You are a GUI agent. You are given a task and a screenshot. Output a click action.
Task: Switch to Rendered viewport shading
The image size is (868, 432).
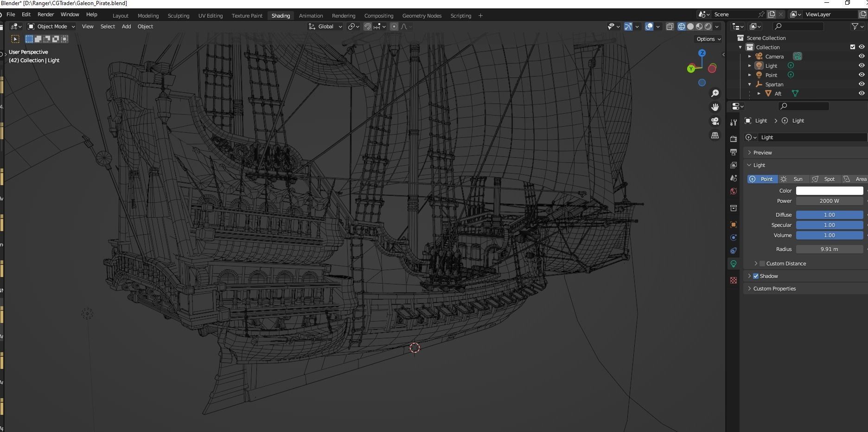tap(708, 26)
